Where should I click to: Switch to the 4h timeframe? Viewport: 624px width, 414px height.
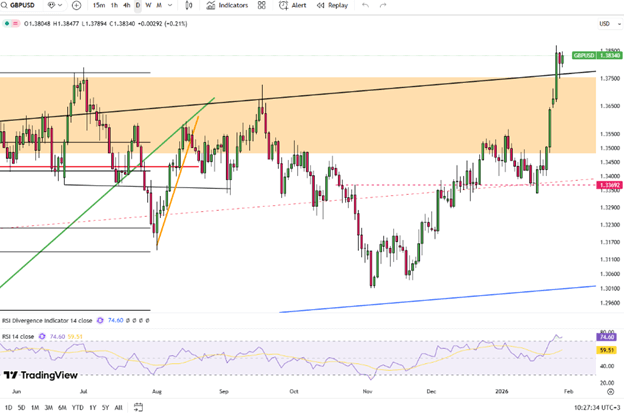point(128,6)
